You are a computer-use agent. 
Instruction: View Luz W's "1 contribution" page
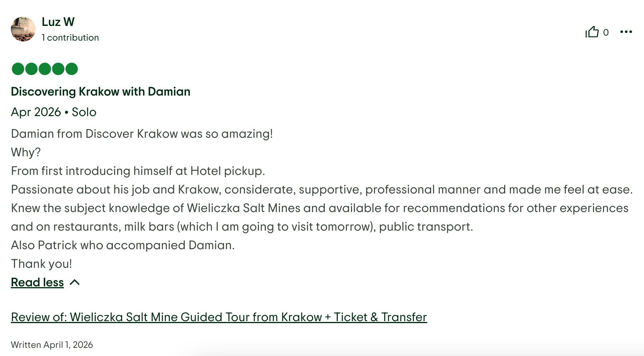pos(70,38)
